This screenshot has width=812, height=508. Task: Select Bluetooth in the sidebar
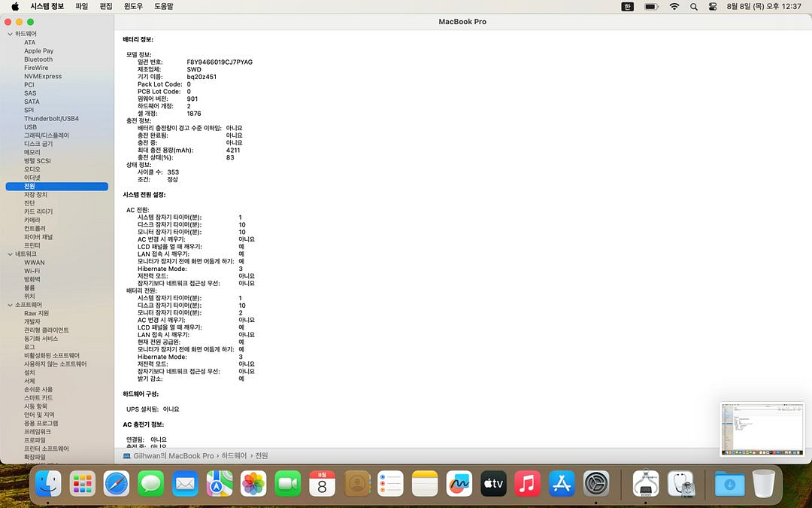point(38,59)
